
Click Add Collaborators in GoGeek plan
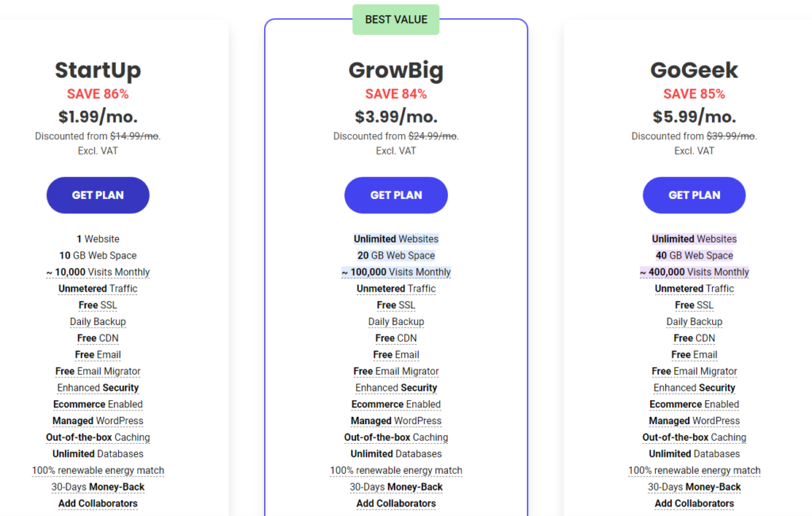pyautogui.click(x=694, y=504)
